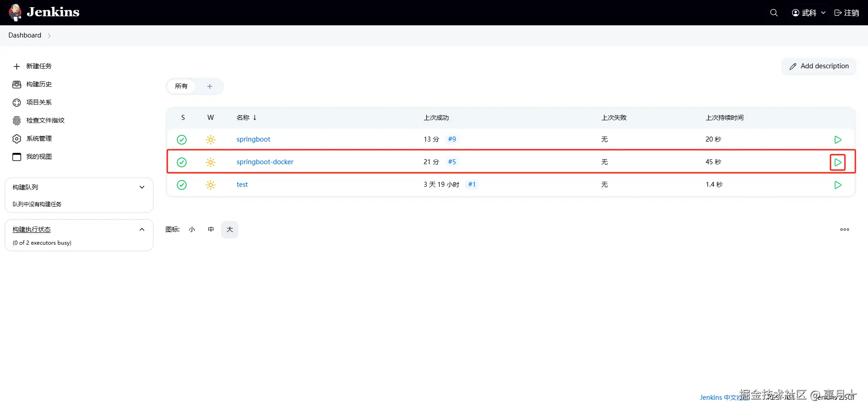Click the success status icon for springboot-docker
Image resolution: width=868 pixels, height=412 pixels.
[182, 162]
